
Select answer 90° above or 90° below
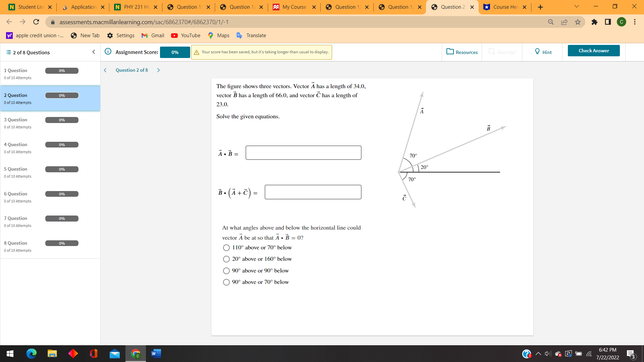tap(226, 271)
